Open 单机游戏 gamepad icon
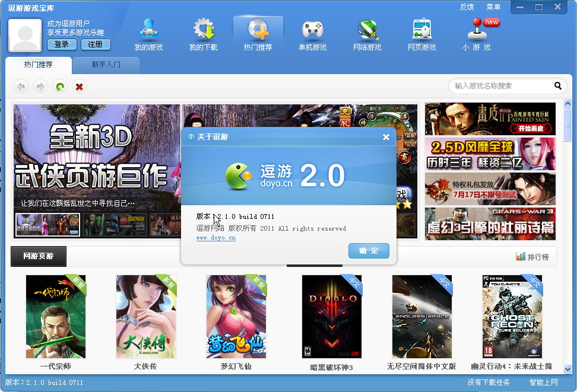 [x=312, y=34]
